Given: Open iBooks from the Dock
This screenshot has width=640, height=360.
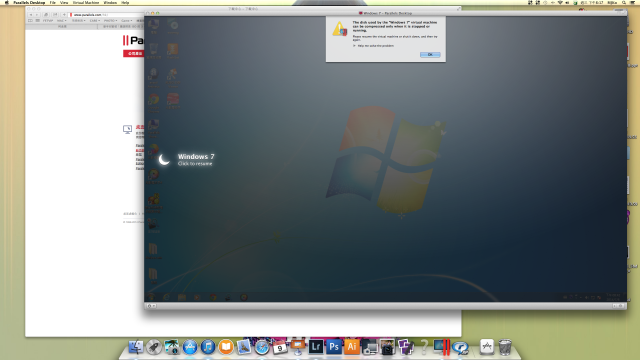Looking at the screenshot, I should 226,347.
